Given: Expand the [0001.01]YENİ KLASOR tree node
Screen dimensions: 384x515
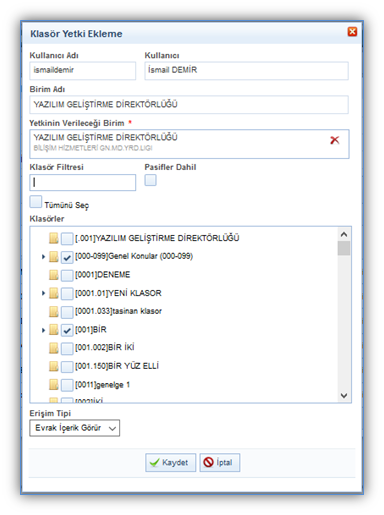Looking at the screenshot, I should 43,293.
